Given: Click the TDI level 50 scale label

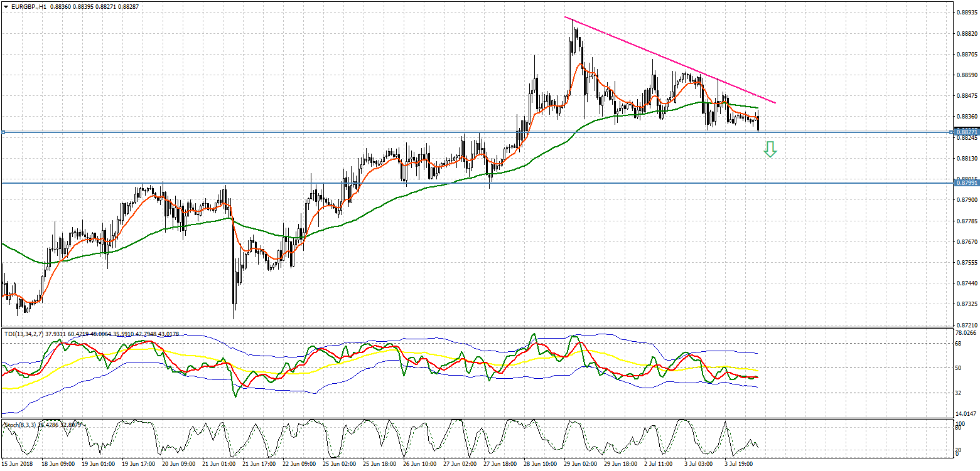Looking at the screenshot, I should (x=958, y=368).
